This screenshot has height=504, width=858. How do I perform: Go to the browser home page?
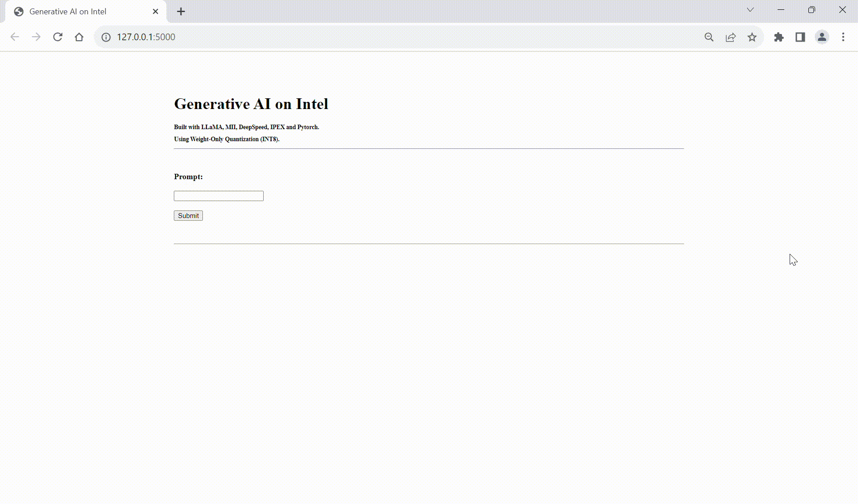pyautogui.click(x=79, y=37)
